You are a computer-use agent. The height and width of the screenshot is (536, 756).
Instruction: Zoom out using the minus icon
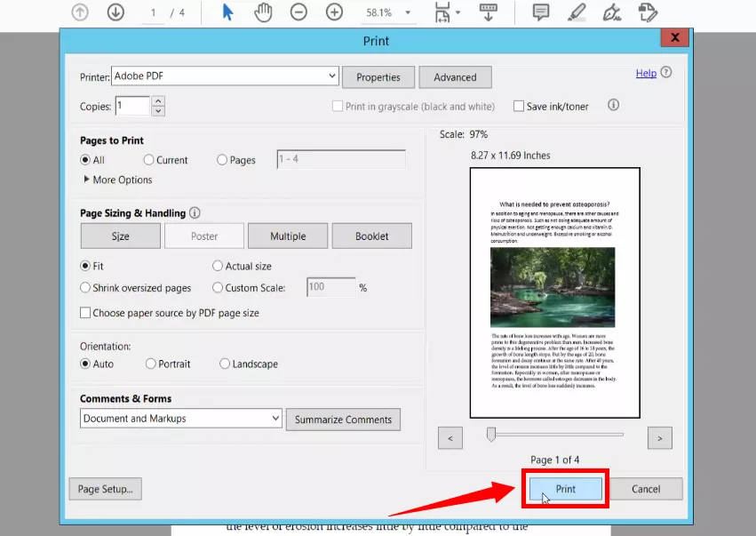tap(298, 12)
